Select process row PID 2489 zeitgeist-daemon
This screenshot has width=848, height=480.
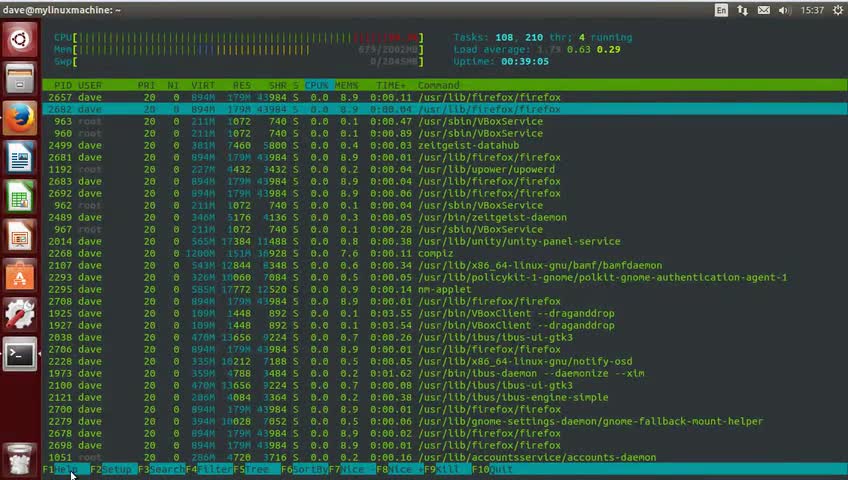pos(445,217)
